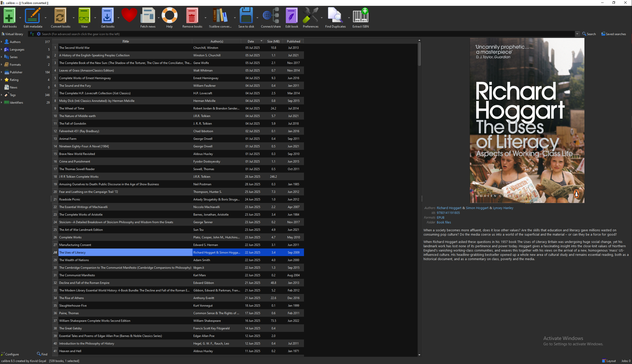Click the Add books icon

(x=9, y=16)
